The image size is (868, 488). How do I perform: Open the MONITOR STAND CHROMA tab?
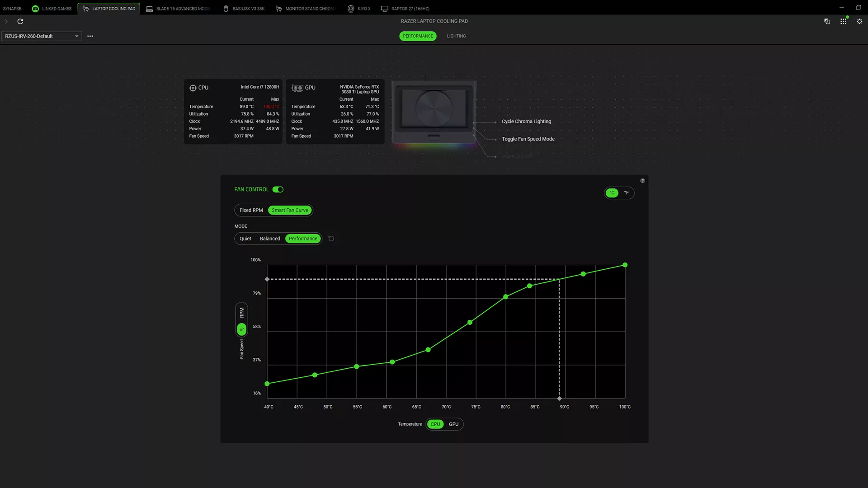(x=306, y=9)
